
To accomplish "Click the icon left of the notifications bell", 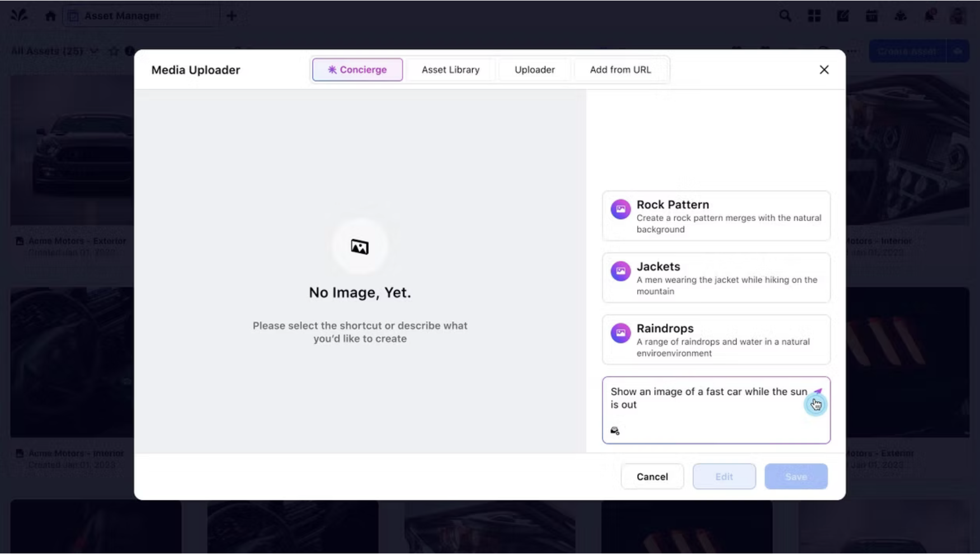I will [x=901, y=16].
